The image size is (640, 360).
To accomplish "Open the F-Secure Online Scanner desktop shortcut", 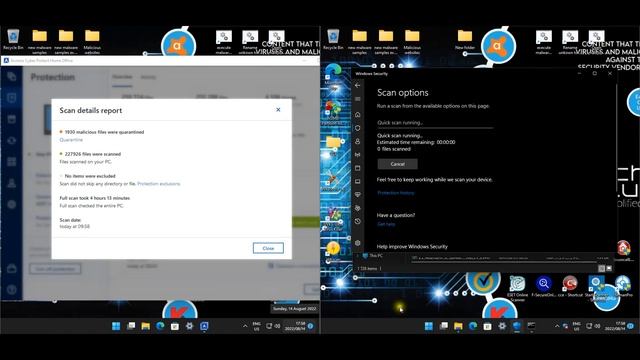I will tap(543, 286).
